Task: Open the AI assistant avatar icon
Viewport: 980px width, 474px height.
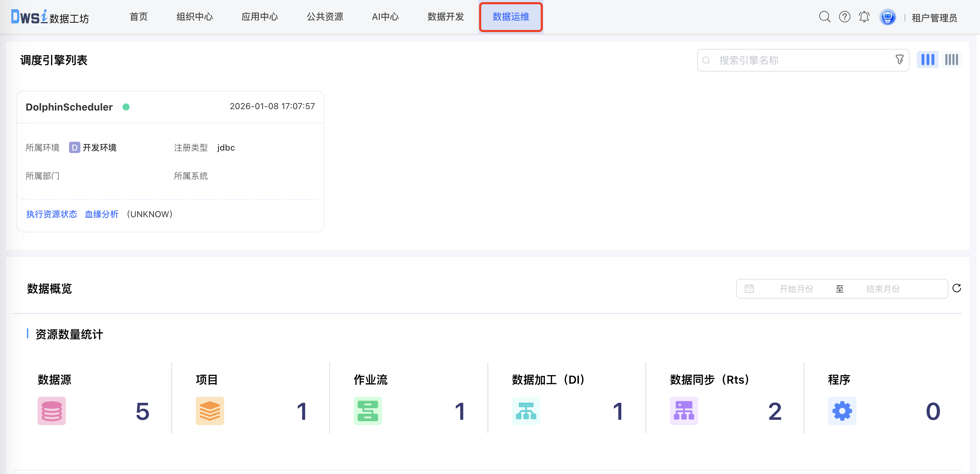Action: pos(888,17)
